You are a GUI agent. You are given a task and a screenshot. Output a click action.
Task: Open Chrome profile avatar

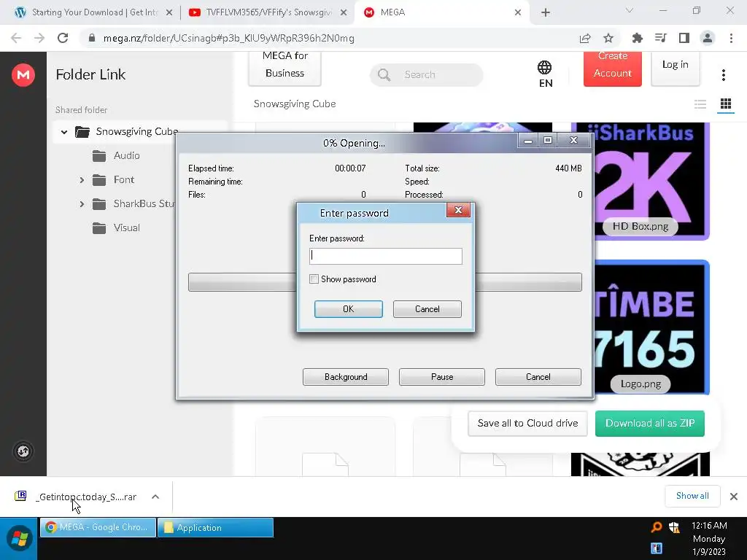tap(708, 38)
